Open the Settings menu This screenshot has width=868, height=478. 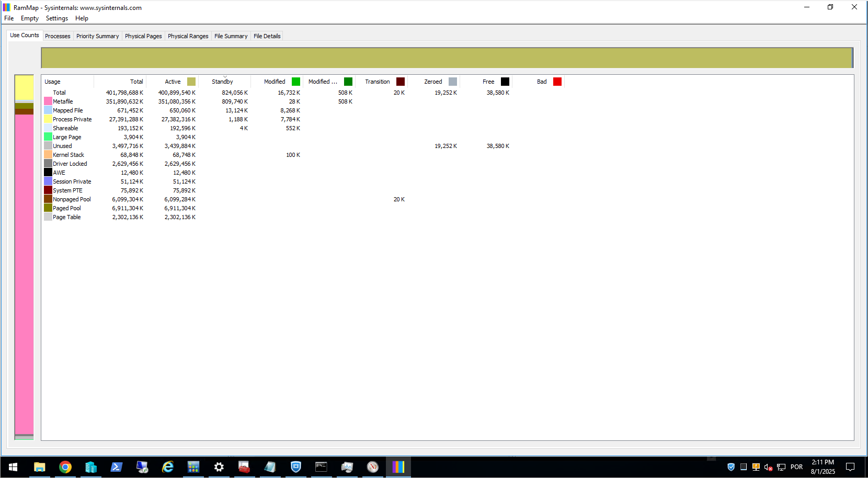(57, 18)
